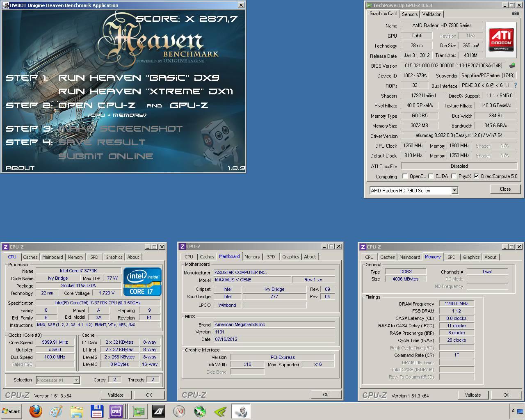Click the ATI Radeon logo in GPU-Z
The image size is (525, 420).
pyautogui.click(x=501, y=40)
